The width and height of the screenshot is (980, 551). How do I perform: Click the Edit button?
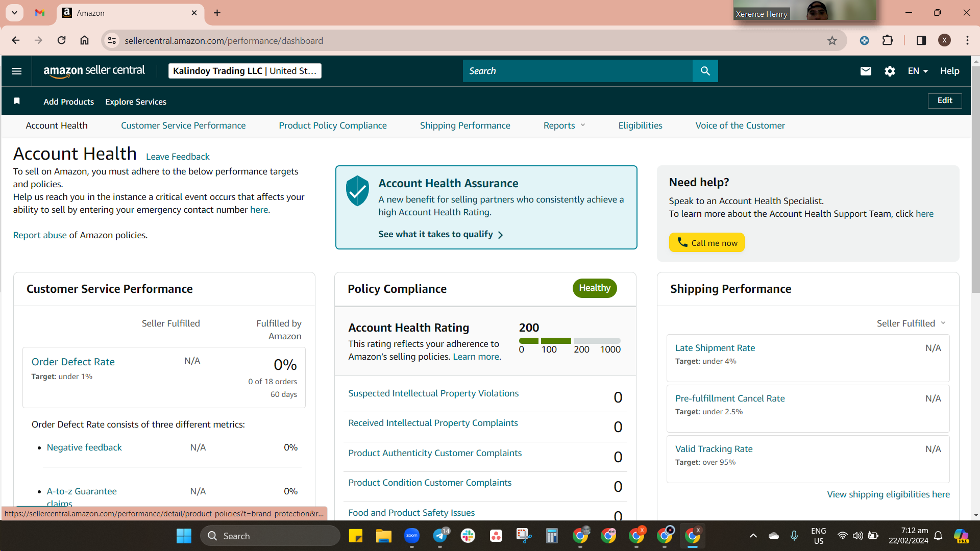click(x=944, y=101)
